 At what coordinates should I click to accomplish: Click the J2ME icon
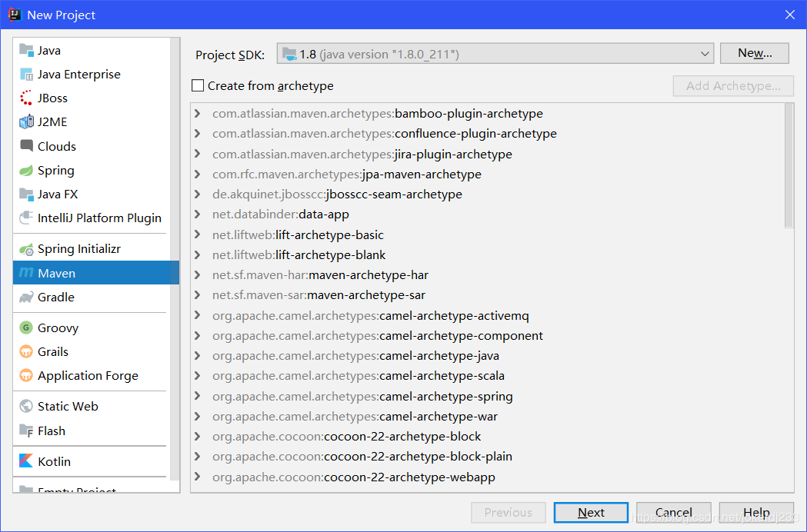coord(26,122)
